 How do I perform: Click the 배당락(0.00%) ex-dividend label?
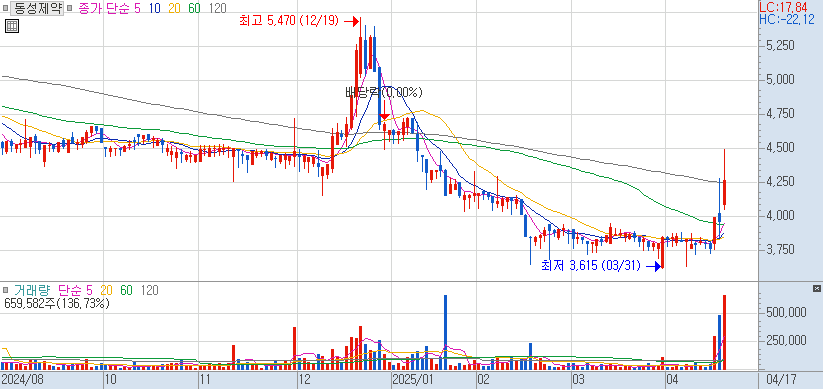[x=384, y=93]
